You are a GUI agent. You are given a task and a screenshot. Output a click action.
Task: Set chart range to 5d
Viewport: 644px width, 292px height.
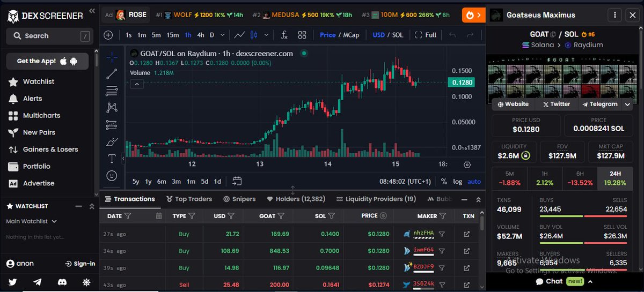point(204,181)
